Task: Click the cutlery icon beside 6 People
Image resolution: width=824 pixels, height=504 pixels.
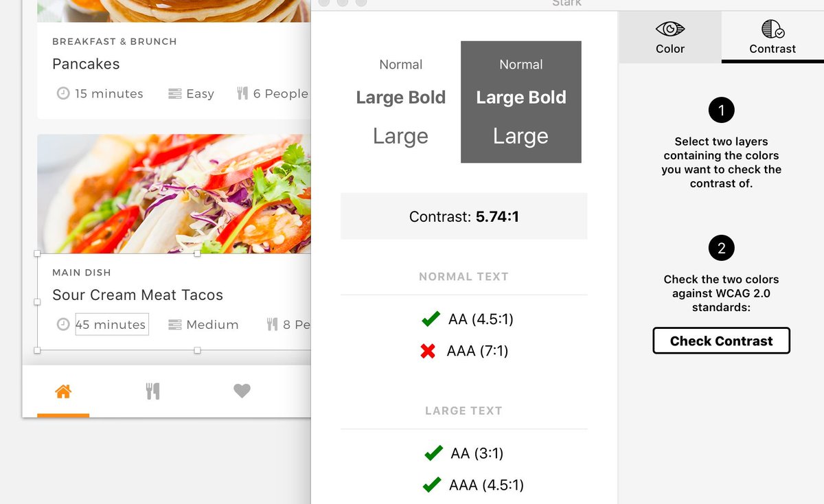Action: 242,93
